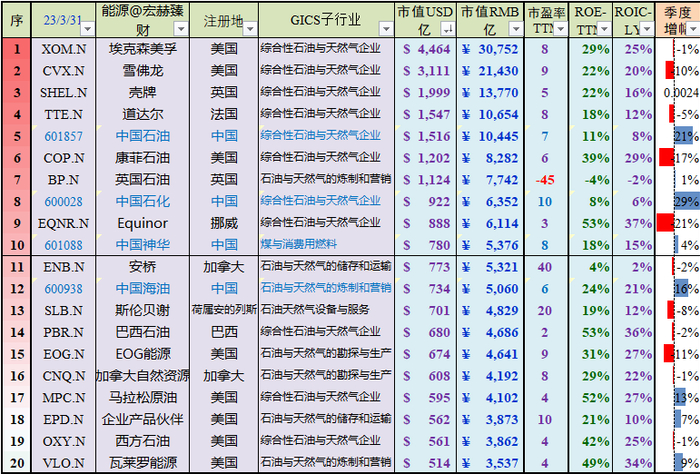Click ticker cell XOM.N
700x474 pixels.
pyautogui.click(x=63, y=49)
